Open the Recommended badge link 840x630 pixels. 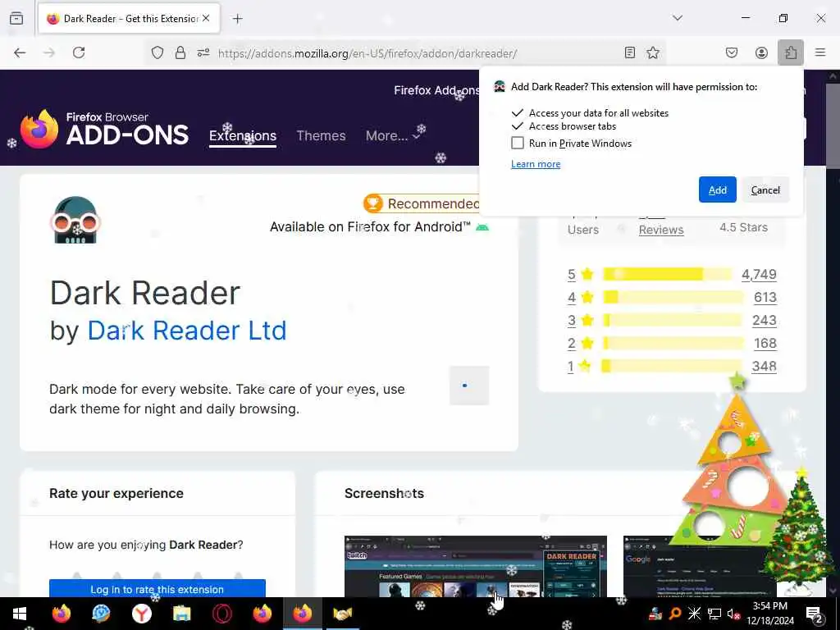coord(421,203)
